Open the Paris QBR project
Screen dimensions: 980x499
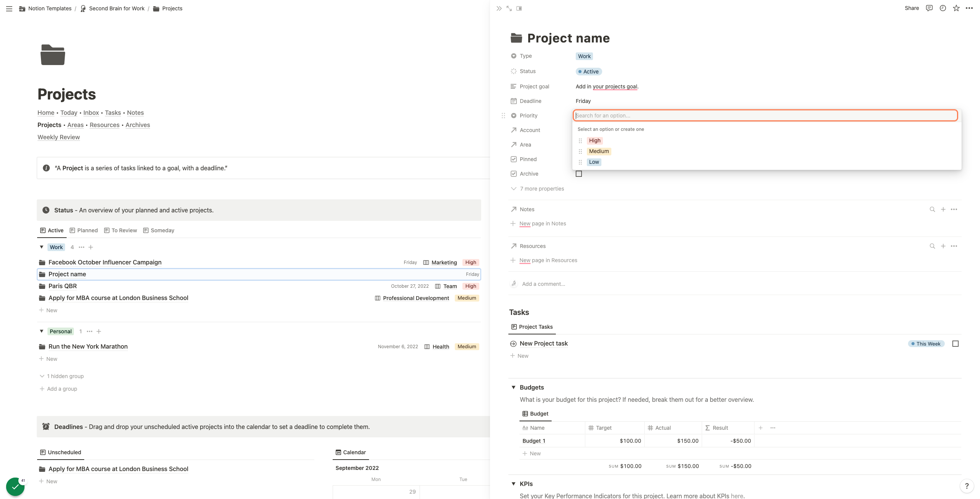coord(63,286)
